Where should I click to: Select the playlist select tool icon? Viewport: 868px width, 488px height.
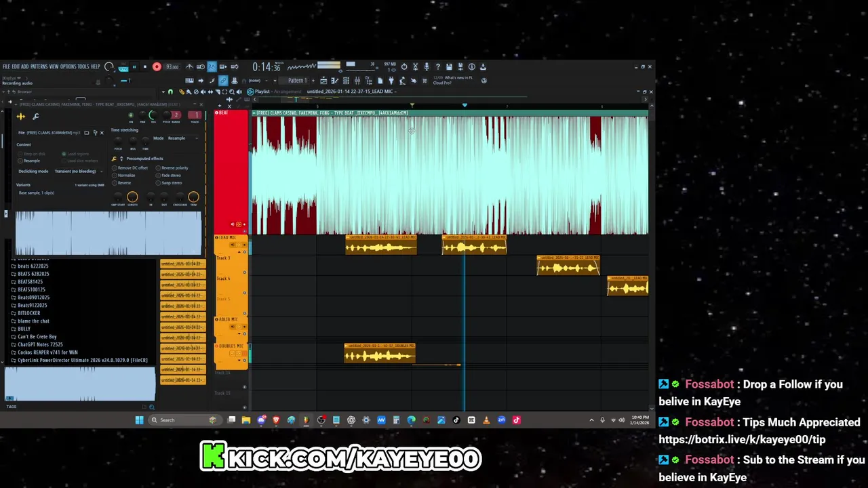click(224, 91)
